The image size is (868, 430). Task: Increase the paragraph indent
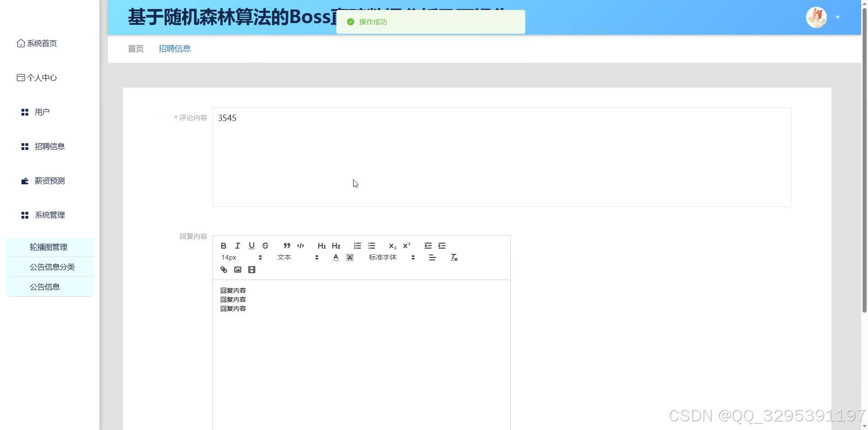pos(442,246)
